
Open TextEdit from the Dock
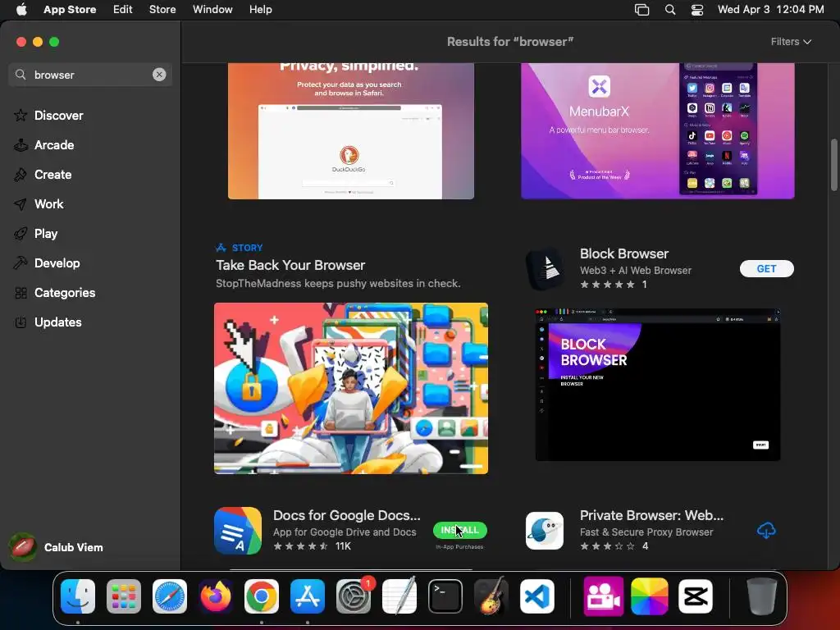coord(399,596)
